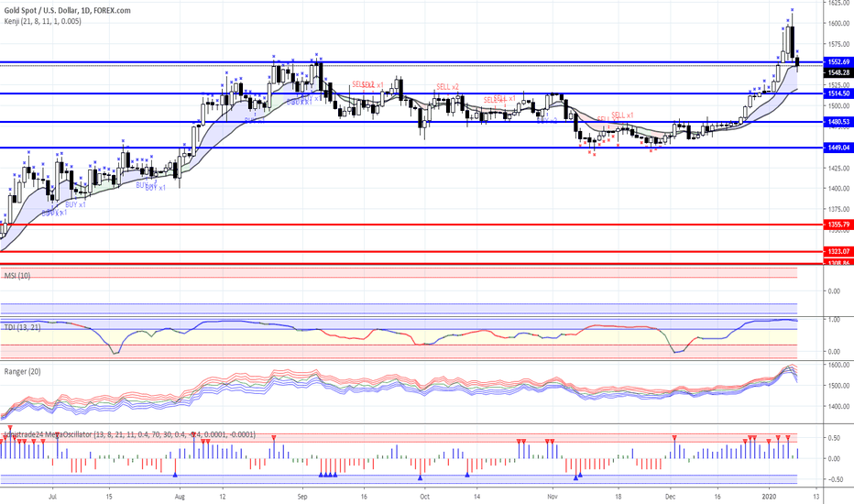Click the blue up-triangle marker above Oct label

420,477
